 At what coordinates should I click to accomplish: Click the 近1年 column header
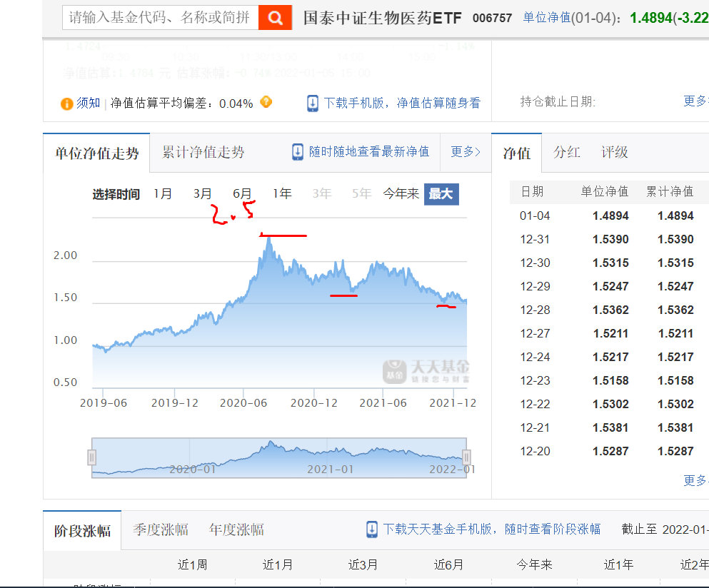[x=618, y=564]
